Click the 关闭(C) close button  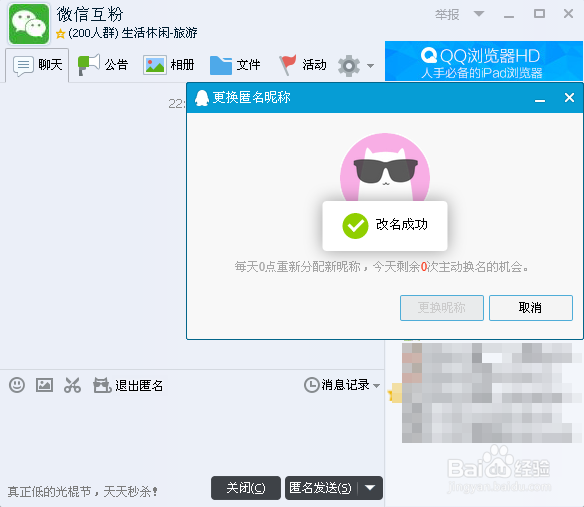click(x=246, y=488)
